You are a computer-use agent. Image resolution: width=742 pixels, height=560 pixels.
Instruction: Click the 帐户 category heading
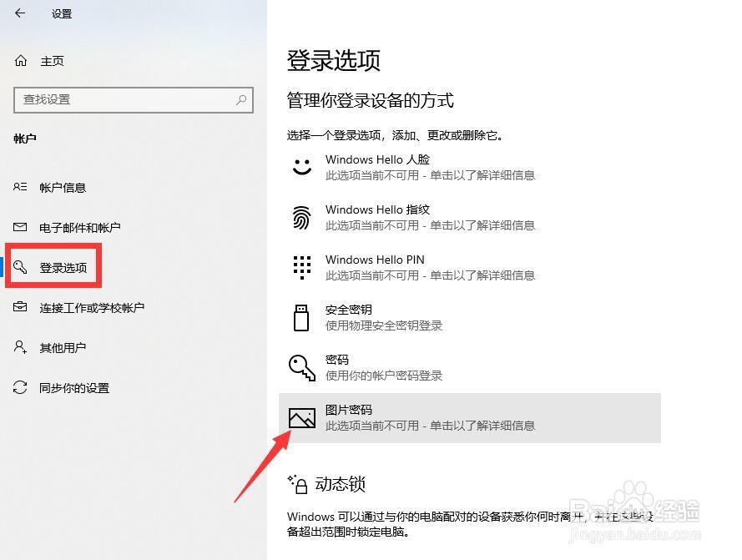(25, 139)
